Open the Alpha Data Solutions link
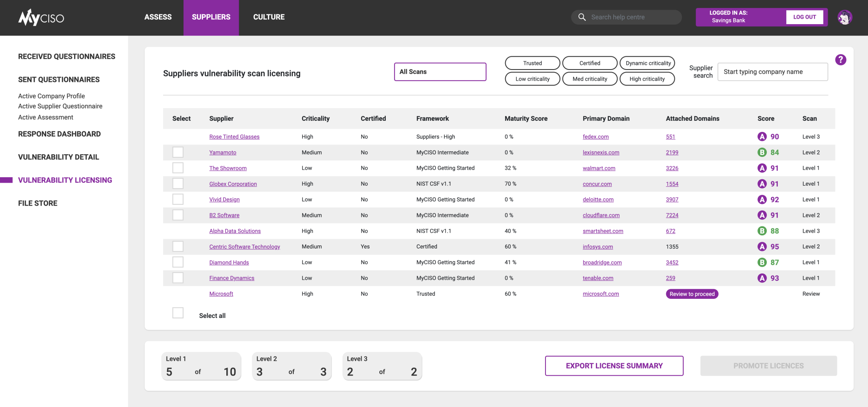This screenshot has width=868, height=407. point(235,231)
